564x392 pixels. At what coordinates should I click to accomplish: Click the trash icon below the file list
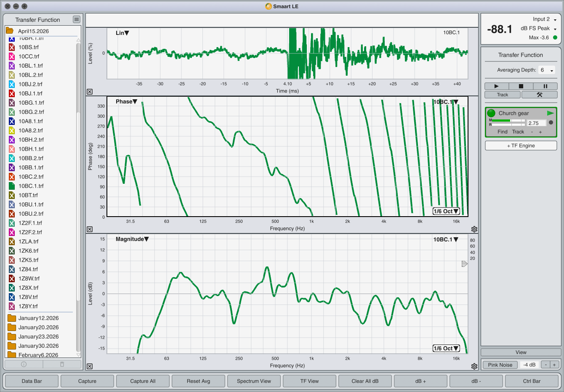[62, 364]
